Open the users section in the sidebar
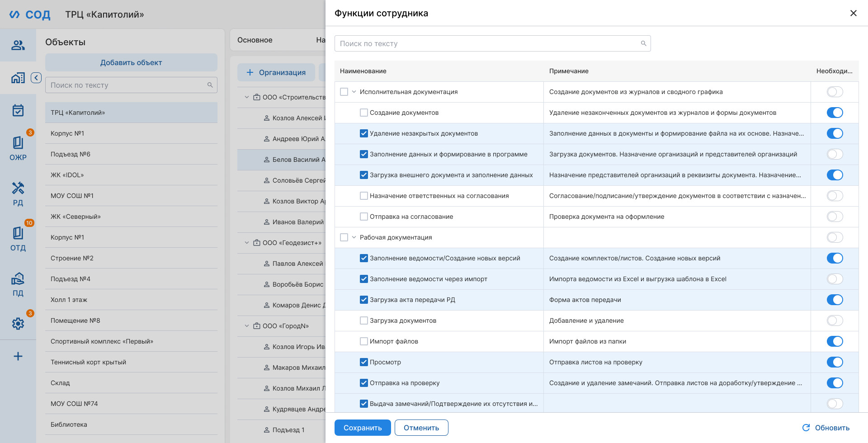 pyautogui.click(x=18, y=45)
